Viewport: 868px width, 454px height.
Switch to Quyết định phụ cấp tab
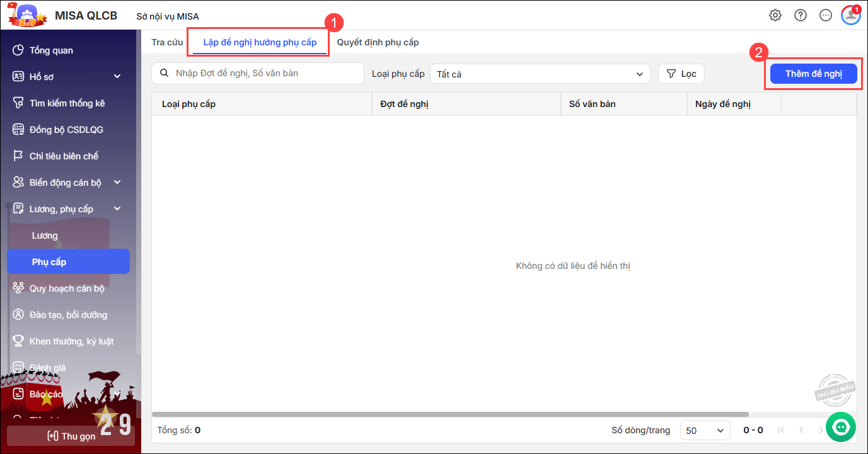378,43
